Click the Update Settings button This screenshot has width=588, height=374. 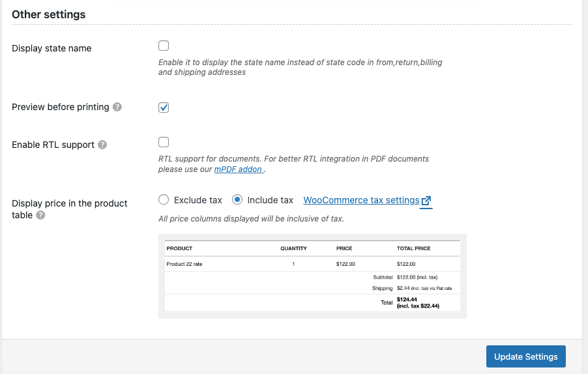(x=526, y=356)
